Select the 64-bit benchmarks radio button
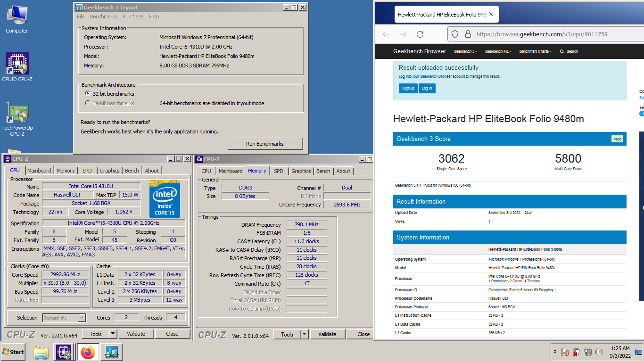This screenshot has width=644, height=362. (x=87, y=103)
